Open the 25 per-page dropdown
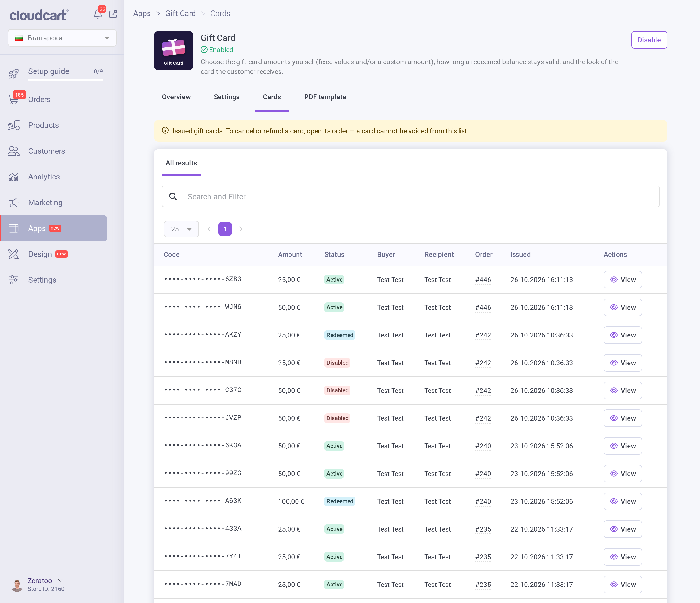700x603 pixels. pyautogui.click(x=181, y=229)
